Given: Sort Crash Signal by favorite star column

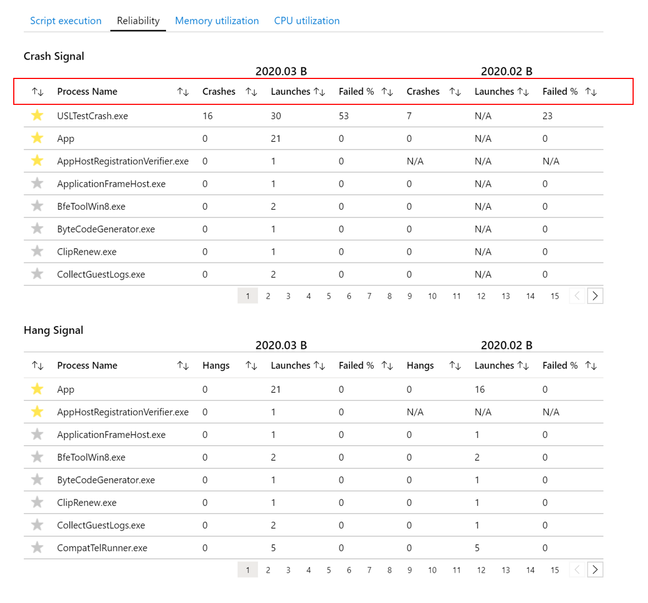Looking at the screenshot, I should click(x=38, y=92).
